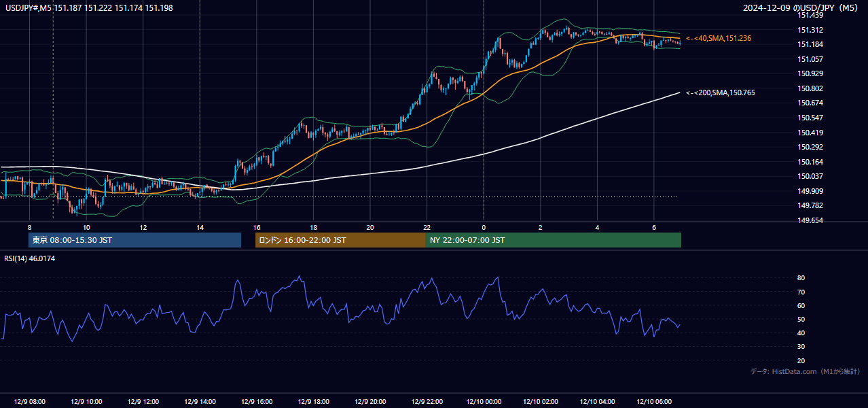Screen dimensions: 868x408
Task: Click price axis value 151.312
Action: coord(810,30)
